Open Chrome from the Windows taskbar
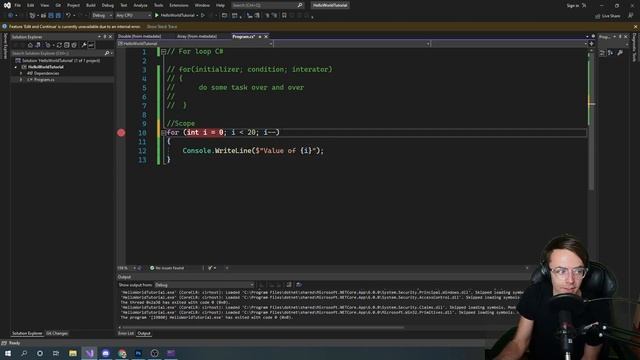This screenshot has height=360, width=640. click(122, 353)
